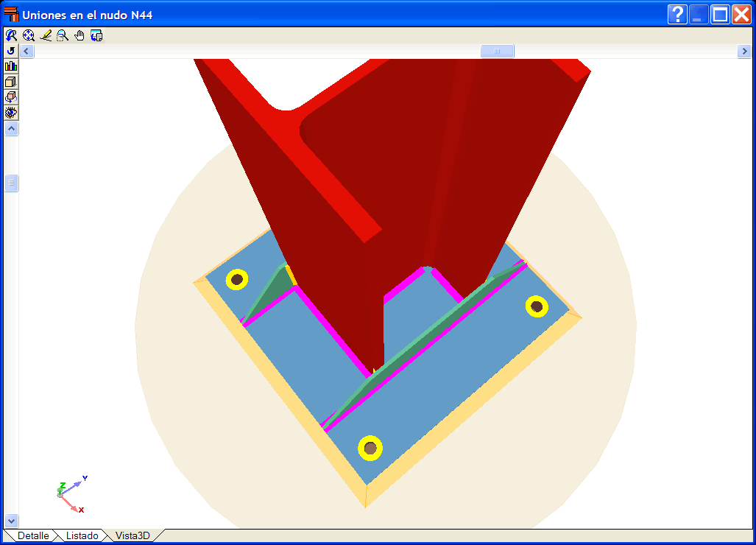The image size is (756, 545).
Task: Toggle the solid cube render mode
Action: (x=11, y=82)
